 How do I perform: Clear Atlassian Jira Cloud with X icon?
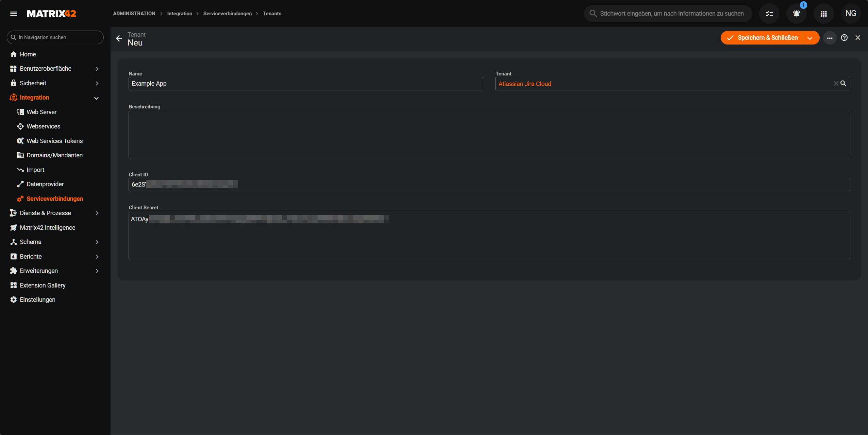[836, 84]
